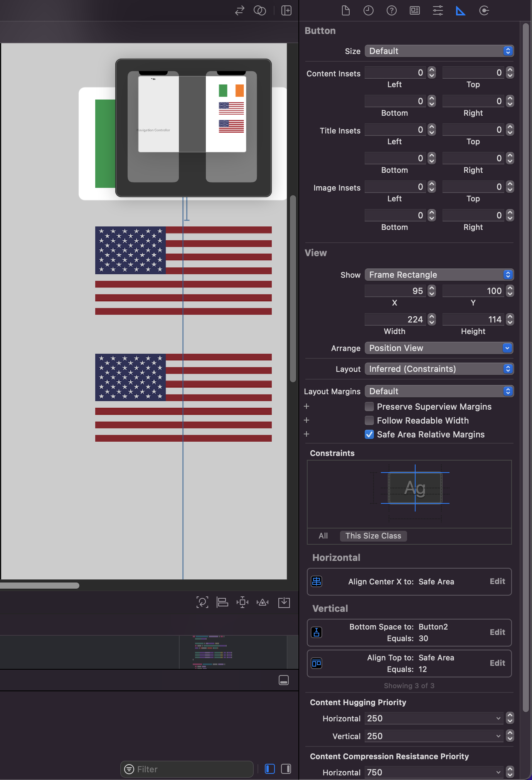Select the This Size Class tab

pos(373,536)
